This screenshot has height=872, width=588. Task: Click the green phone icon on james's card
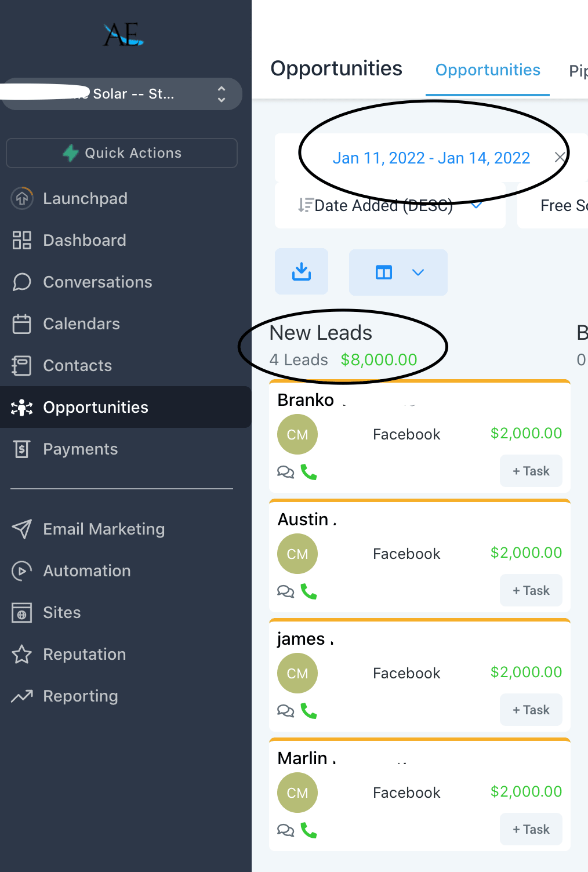[x=308, y=711]
